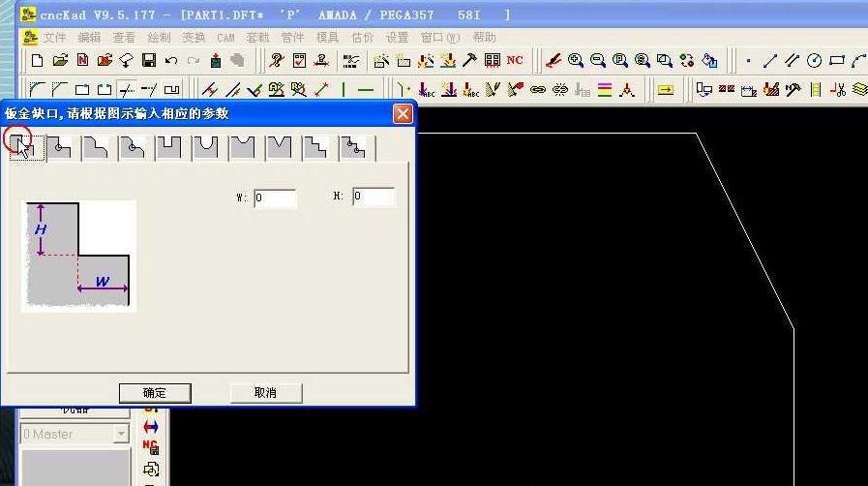Click the yellow arrow box icon
The width and height of the screenshot is (868, 486).
pos(666,89)
